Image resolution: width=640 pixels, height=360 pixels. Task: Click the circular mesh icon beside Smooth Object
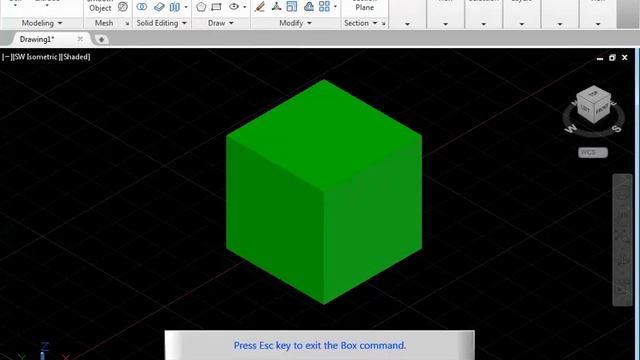(122, 7)
